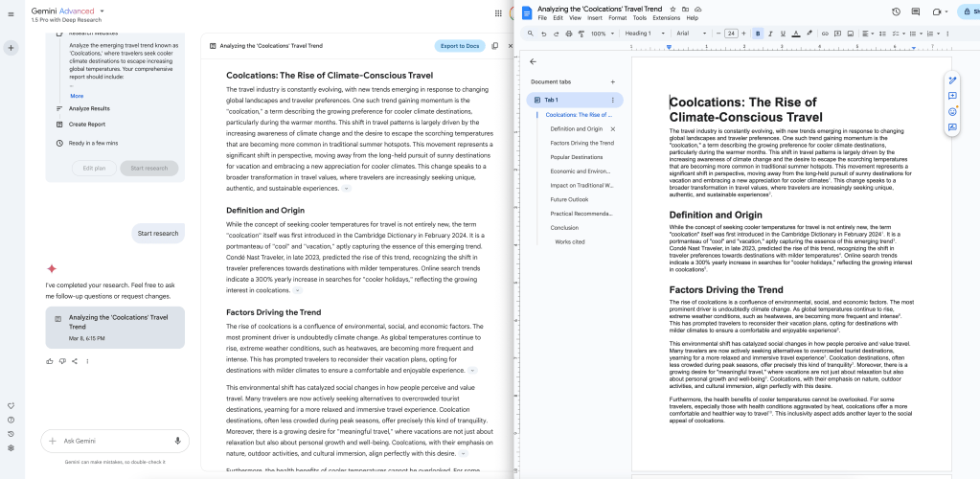Image resolution: width=980 pixels, height=479 pixels.
Task: Toggle italic formatting in Docs toolbar
Action: click(769, 34)
